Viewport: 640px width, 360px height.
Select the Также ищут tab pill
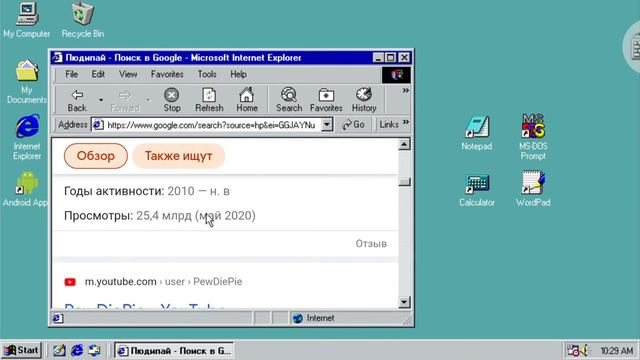click(178, 156)
